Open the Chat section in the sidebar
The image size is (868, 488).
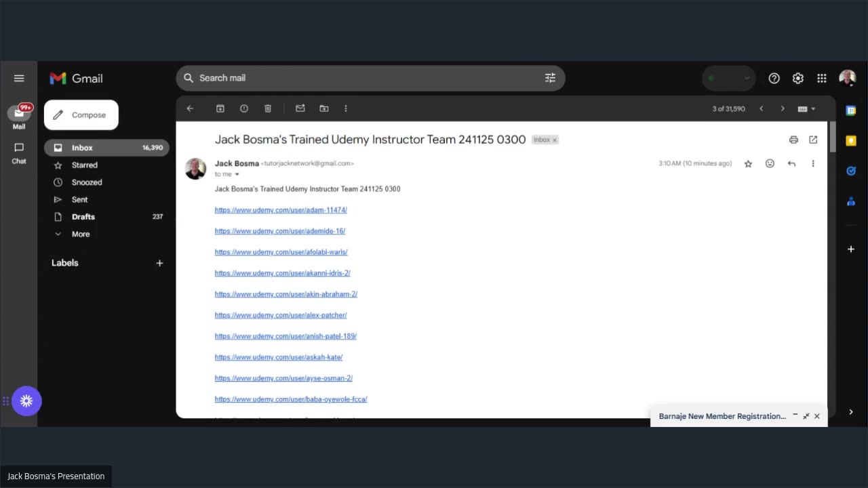pos(19,153)
